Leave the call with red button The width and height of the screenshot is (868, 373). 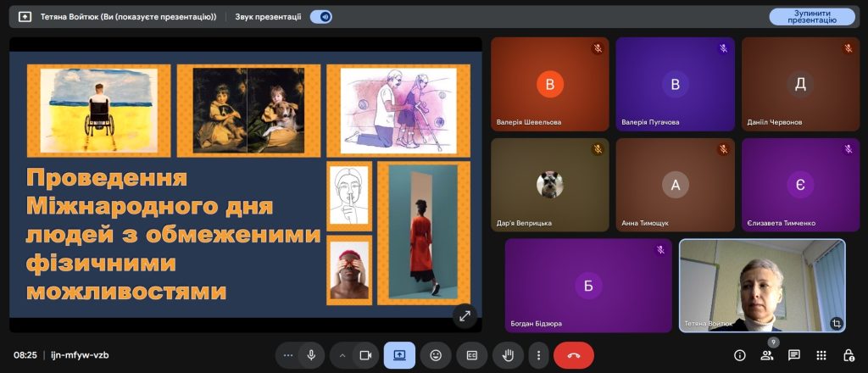pyautogui.click(x=574, y=355)
